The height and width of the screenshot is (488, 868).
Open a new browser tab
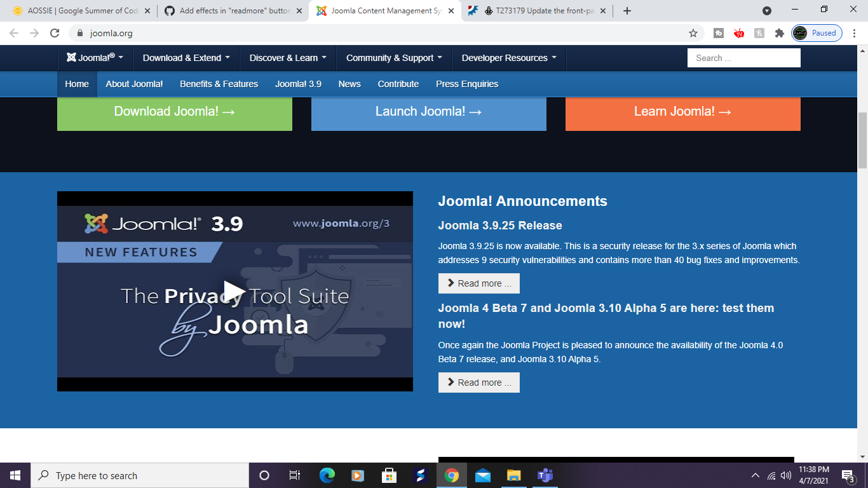point(627,11)
